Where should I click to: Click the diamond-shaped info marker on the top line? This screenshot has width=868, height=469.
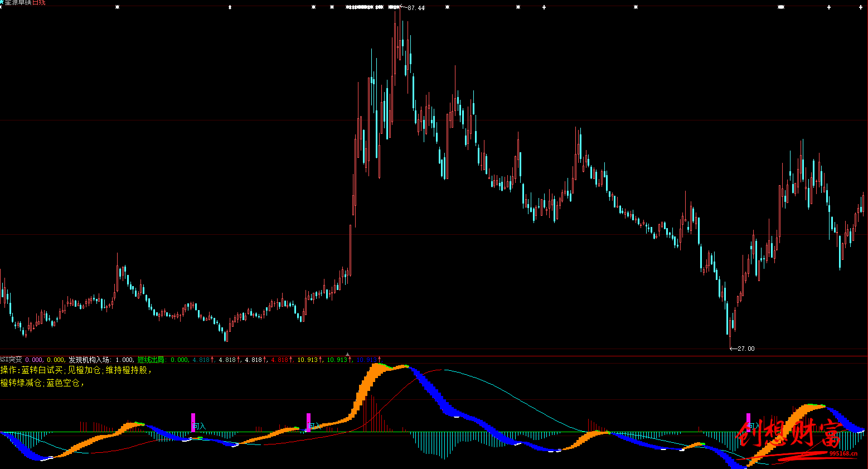coord(230,7)
